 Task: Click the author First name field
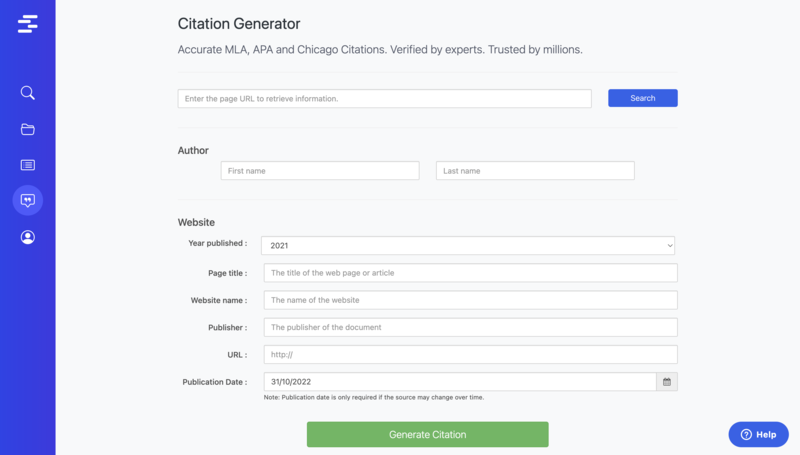click(320, 171)
